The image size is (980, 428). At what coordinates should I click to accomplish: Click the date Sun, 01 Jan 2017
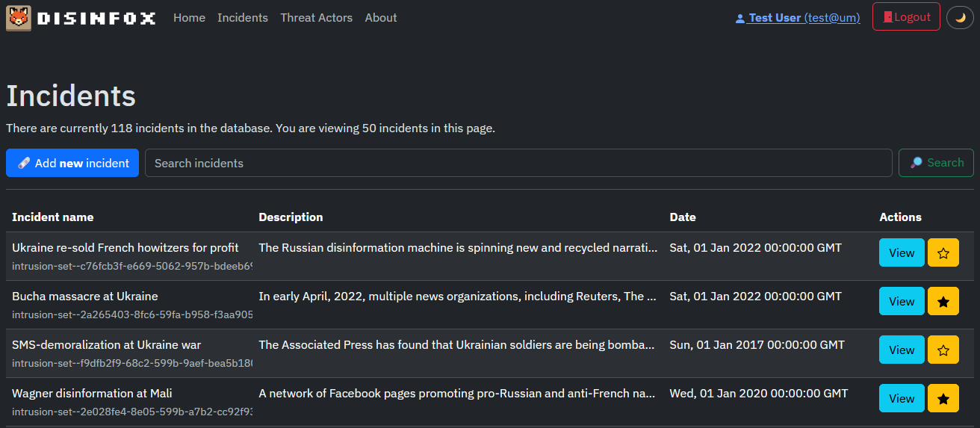tap(757, 344)
